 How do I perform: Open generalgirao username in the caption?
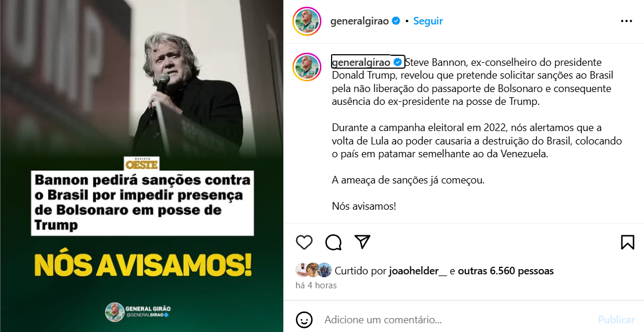[x=361, y=62]
